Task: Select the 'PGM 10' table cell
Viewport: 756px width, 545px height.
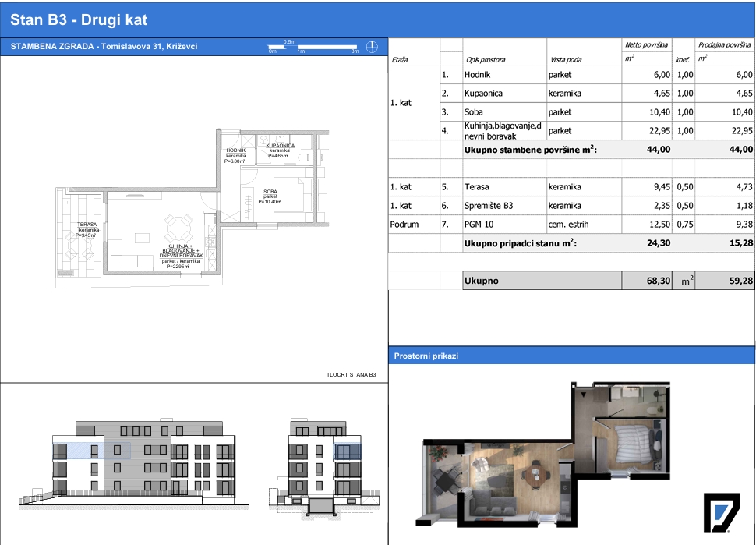Action: (x=504, y=225)
